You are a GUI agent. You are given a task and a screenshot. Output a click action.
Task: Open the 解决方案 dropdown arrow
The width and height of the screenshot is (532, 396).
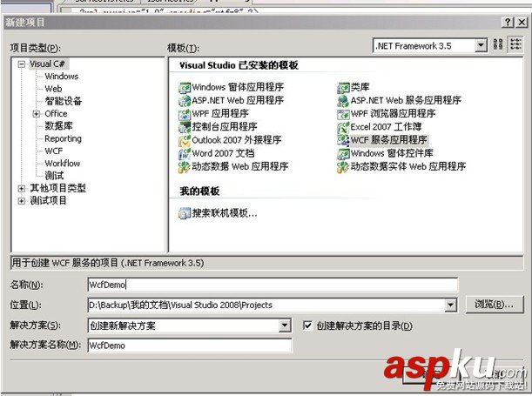point(285,326)
